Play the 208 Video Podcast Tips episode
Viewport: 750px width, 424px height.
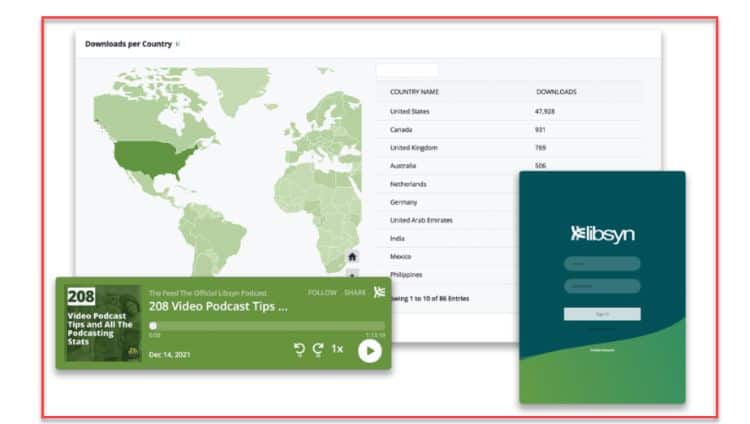pos(370,351)
